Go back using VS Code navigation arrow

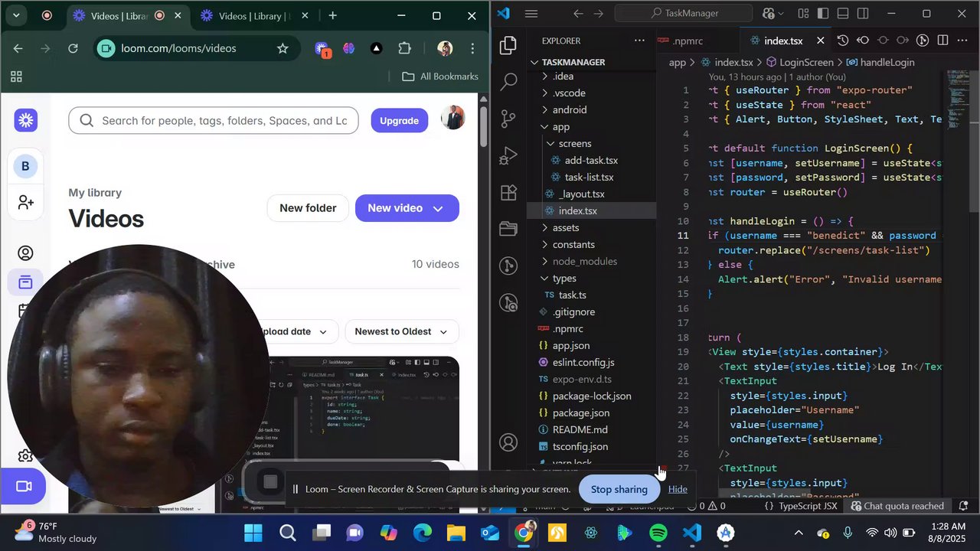pos(578,13)
